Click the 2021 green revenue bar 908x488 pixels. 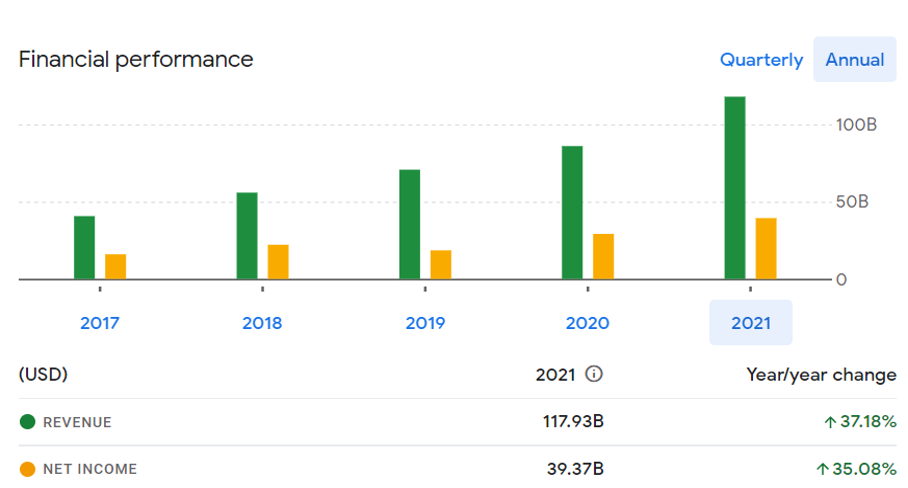[735, 188]
